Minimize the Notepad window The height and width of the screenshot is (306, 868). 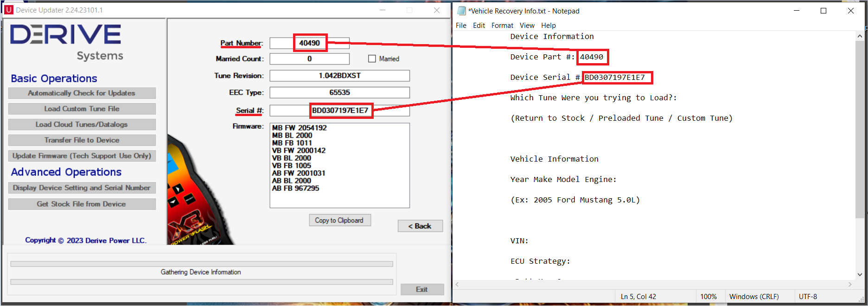[797, 11]
